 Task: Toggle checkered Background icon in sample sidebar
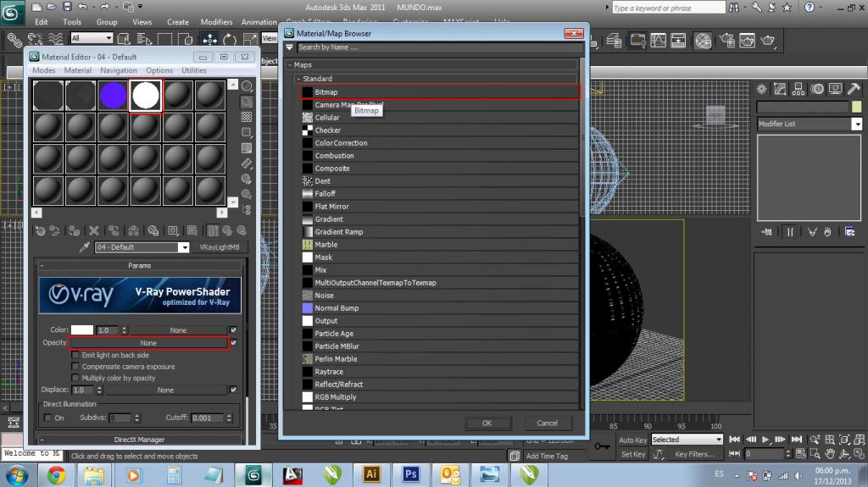(x=247, y=117)
